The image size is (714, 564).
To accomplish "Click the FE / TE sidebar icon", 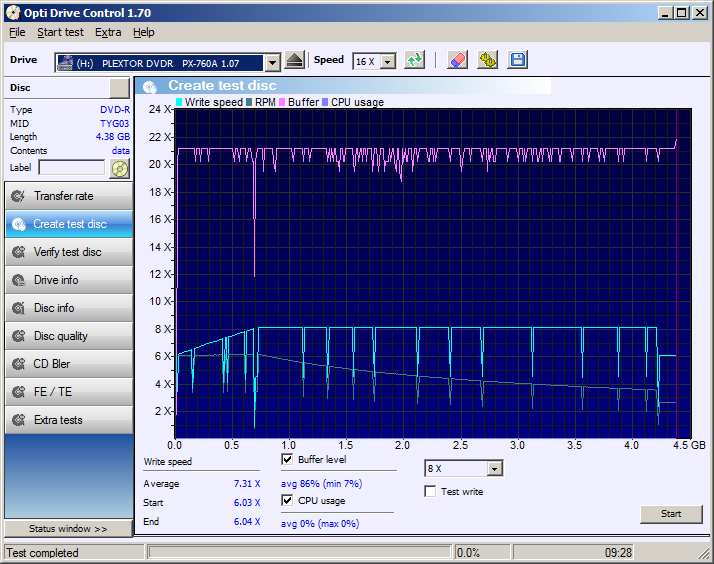I will [x=18, y=392].
